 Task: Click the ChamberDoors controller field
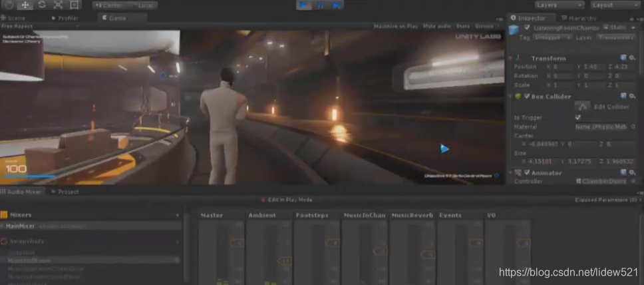tap(601, 181)
